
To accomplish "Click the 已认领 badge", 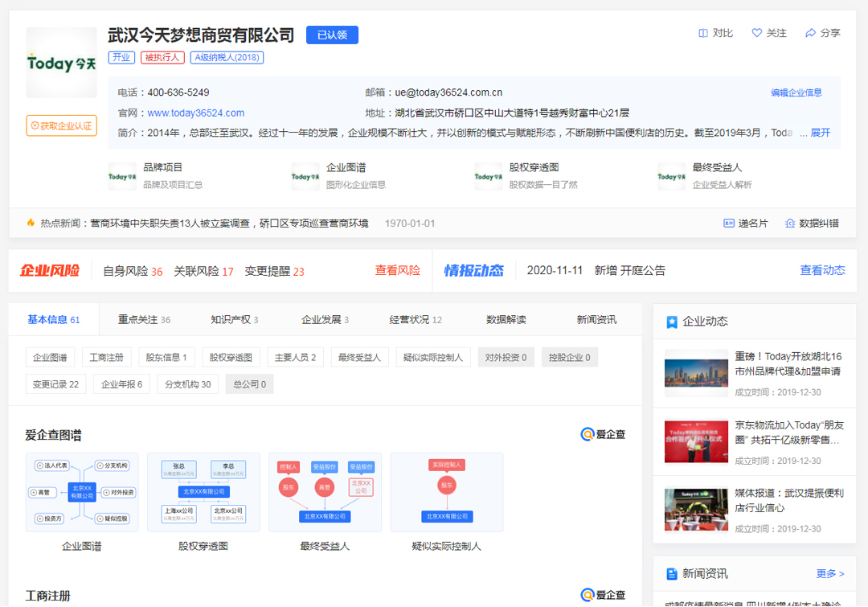I will point(332,35).
